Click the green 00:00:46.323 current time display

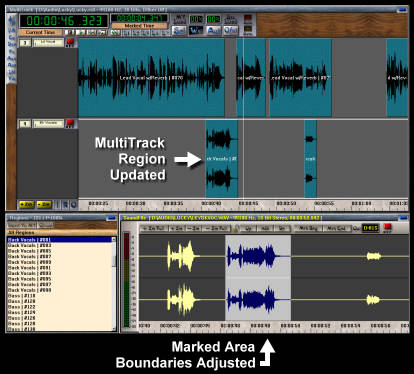64,21
